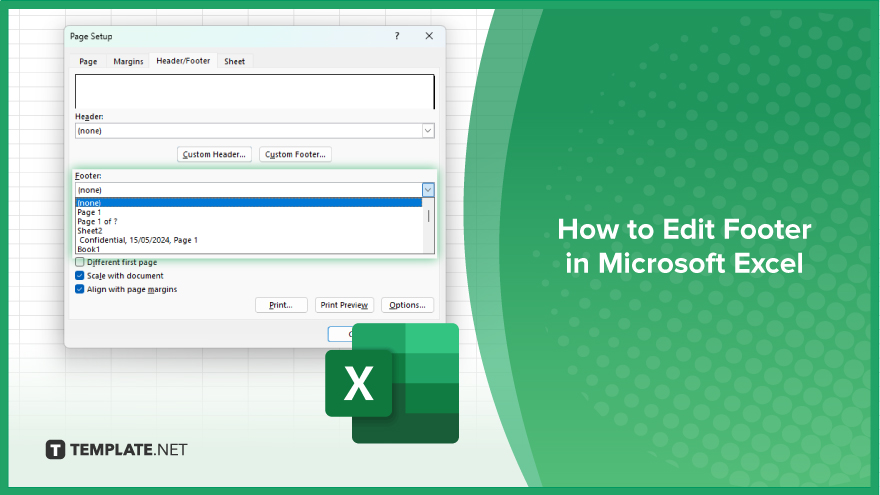Viewport: 880px width, 495px height.
Task: Click the header preview box
Action: pyautogui.click(x=255, y=91)
